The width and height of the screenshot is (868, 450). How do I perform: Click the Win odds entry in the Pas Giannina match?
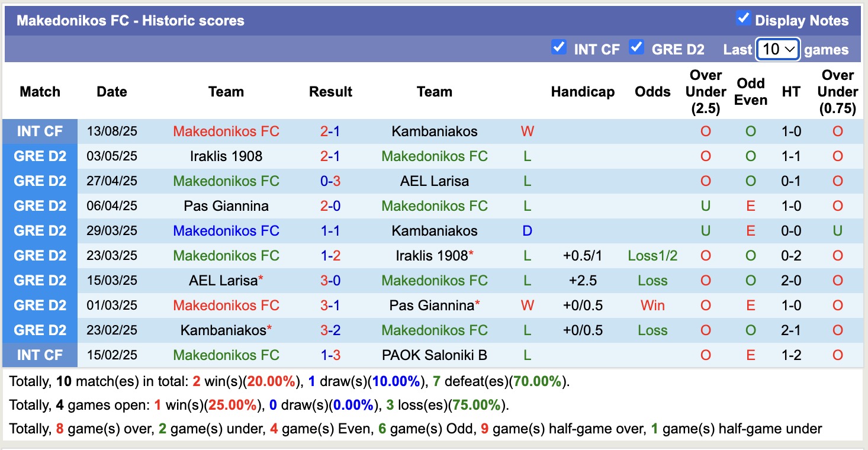pos(652,306)
